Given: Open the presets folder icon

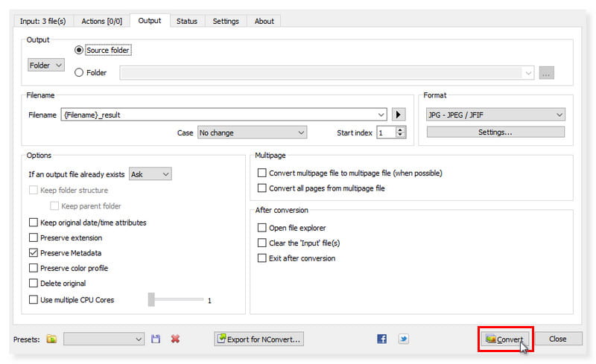Looking at the screenshot, I should click(51, 339).
